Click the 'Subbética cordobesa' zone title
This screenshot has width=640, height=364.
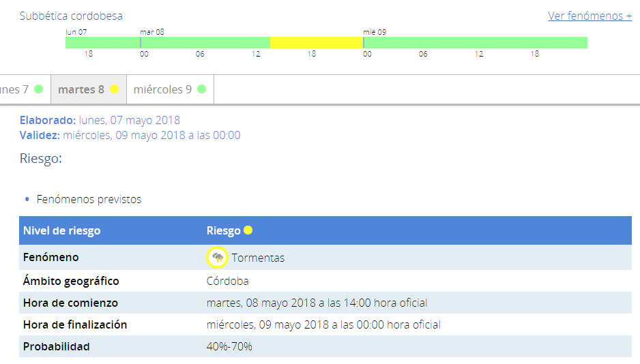(x=71, y=16)
